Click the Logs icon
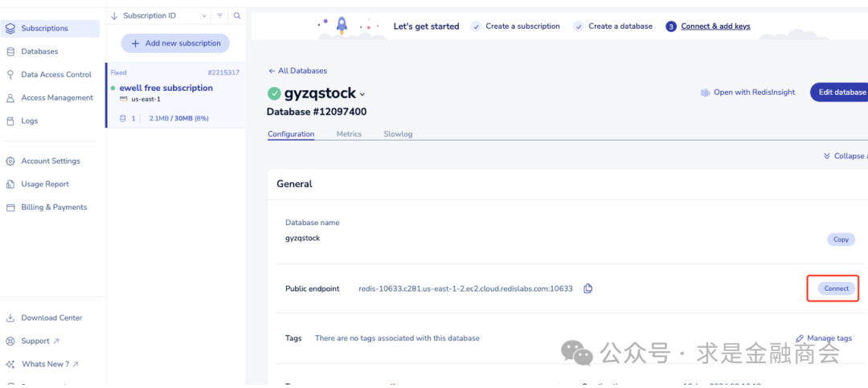Image resolution: width=868 pixels, height=388 pixels. click(x=10, y=120)
